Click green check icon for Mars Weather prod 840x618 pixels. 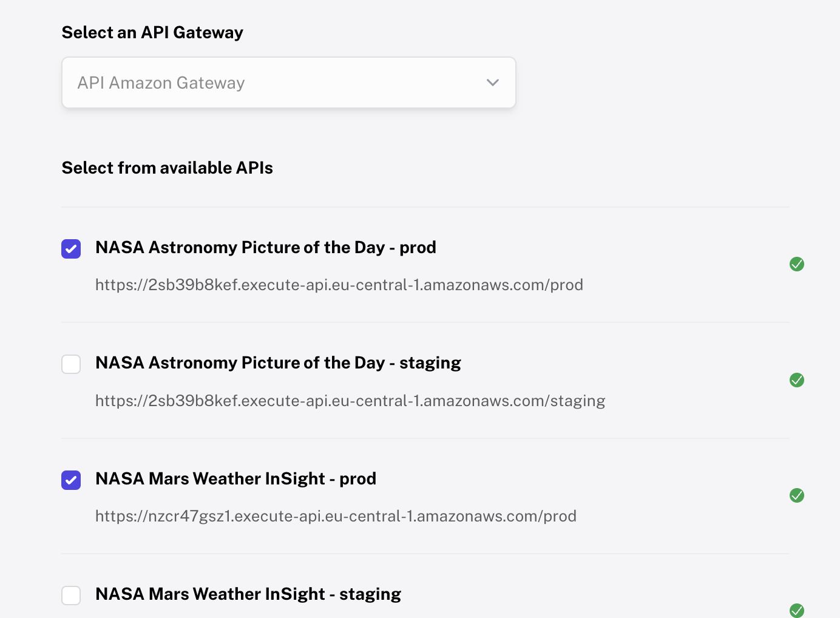click(797, 495)
